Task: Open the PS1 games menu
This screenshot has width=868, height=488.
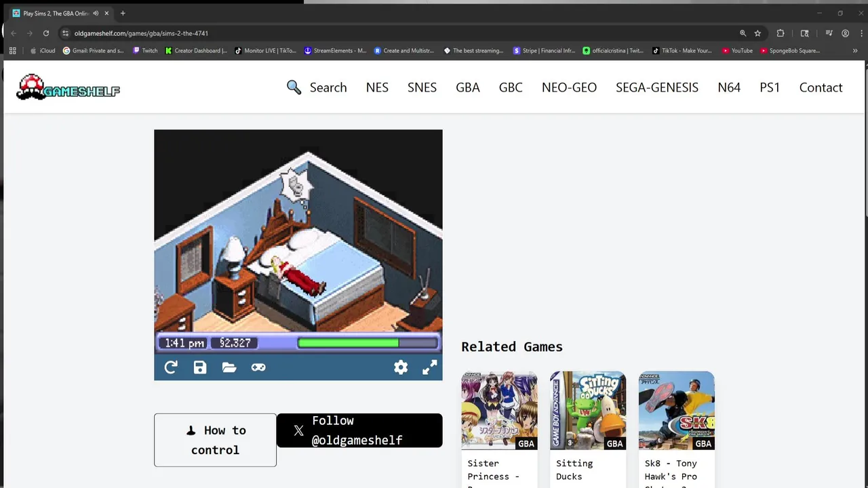Action: pos(770,87)
